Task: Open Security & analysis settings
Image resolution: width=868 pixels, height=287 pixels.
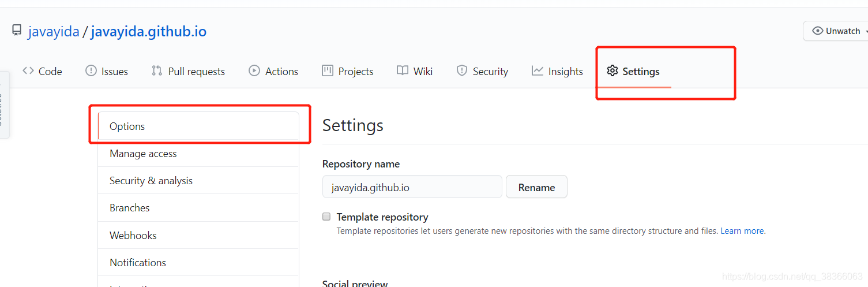Action: pos(198,181)
